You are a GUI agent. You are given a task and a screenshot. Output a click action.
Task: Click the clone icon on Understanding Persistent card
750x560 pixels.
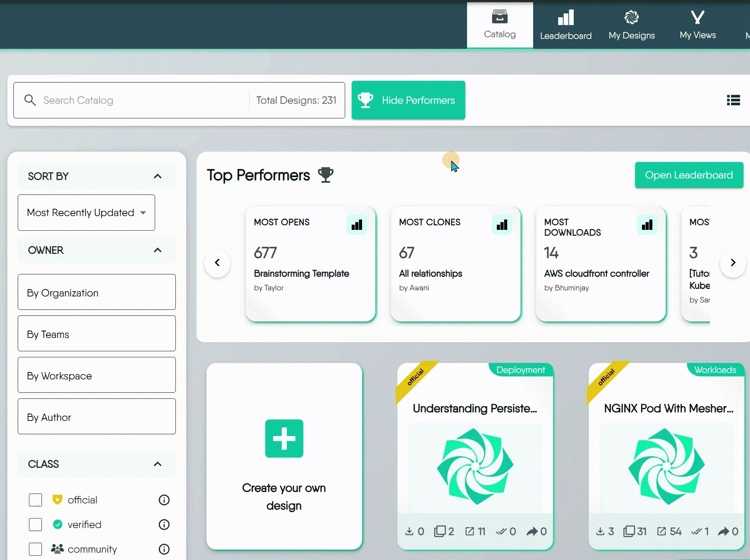pos(441,531)
